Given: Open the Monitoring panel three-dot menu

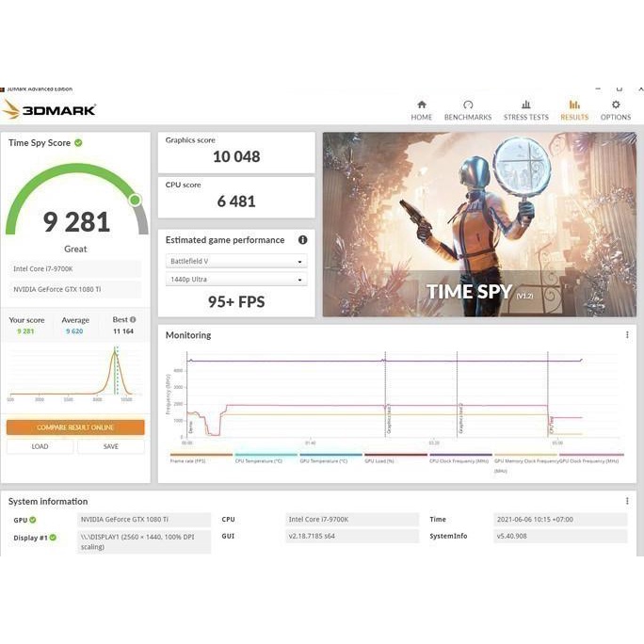Looking at the screenshot, I should 627,335.
